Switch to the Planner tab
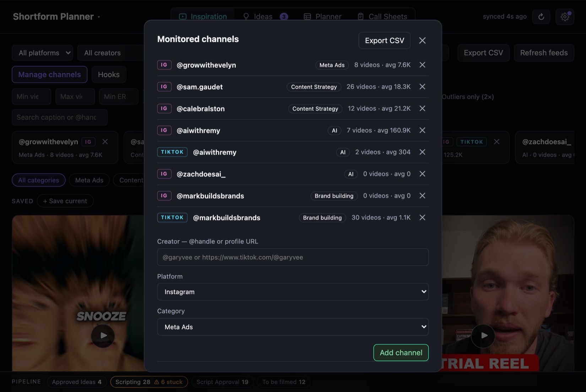Screen dimensions: 586x392 pyautogui.click(x=322, y=17)
